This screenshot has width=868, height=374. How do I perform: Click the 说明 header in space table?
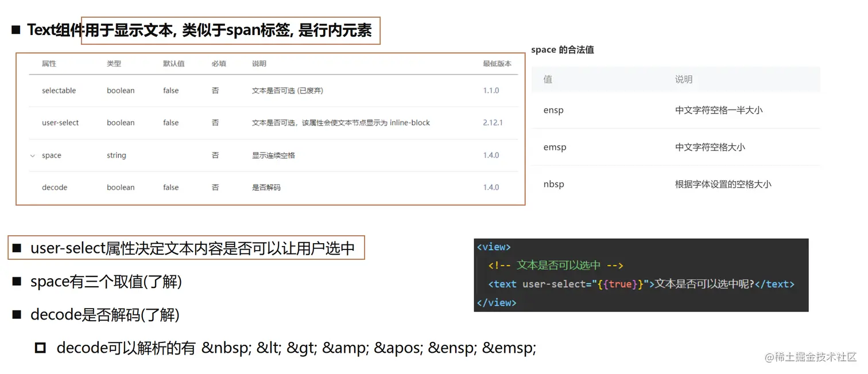684,79
